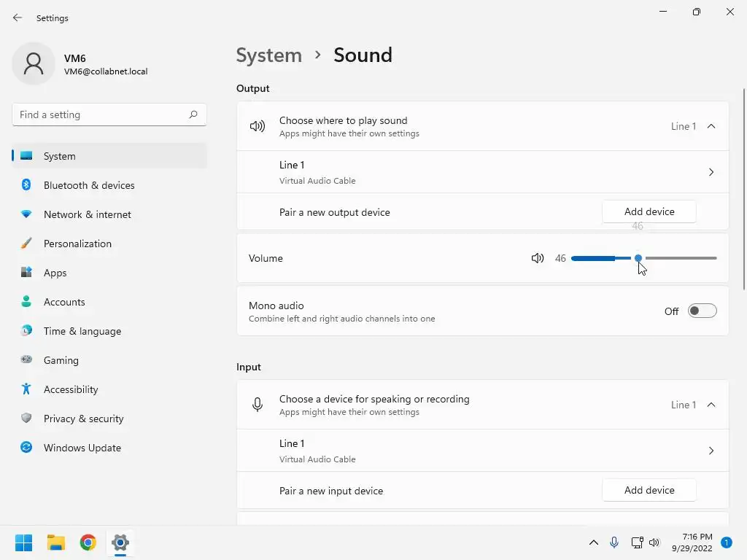Image resolution: width=747 pixels, height=560 pixels.
Task: Click the back arrow in Settings
Action: (x=18, y=18)
